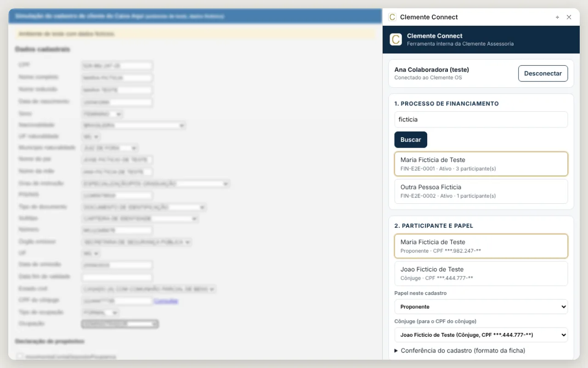Click the small C icon beside the panel title
Image resolution: width=588 pixels, height=368 pixels.
(392, 17)
